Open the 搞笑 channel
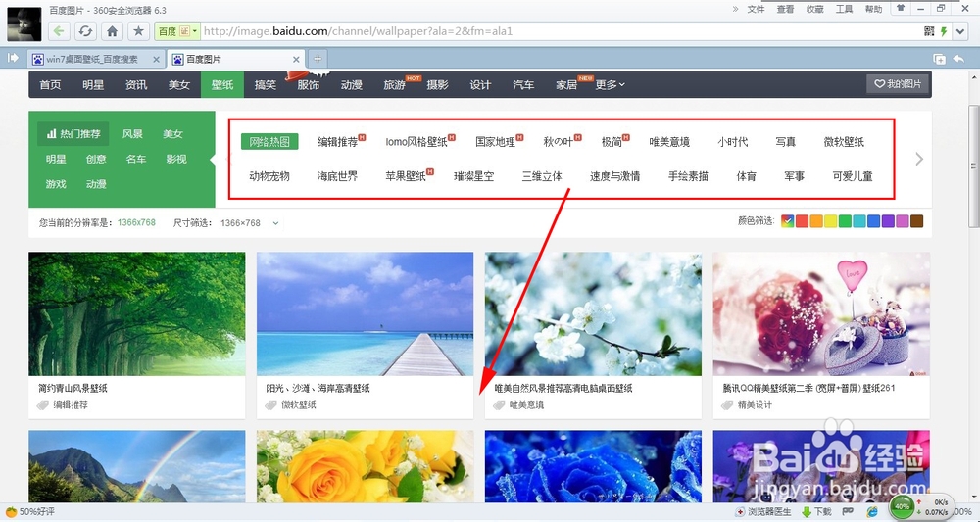This screenshot has width=980, height=522. [x=265, y=85]
